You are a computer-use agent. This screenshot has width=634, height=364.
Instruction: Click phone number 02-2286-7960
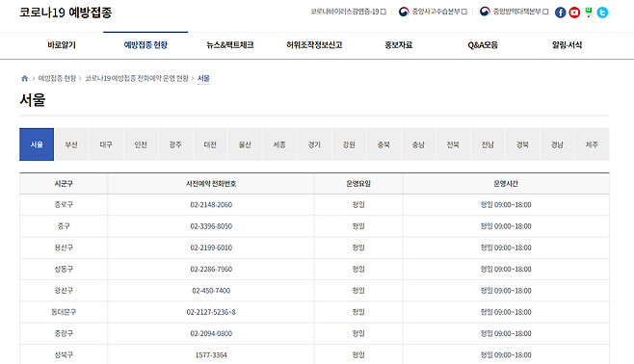pyautogui.click(x=211, y=269)
